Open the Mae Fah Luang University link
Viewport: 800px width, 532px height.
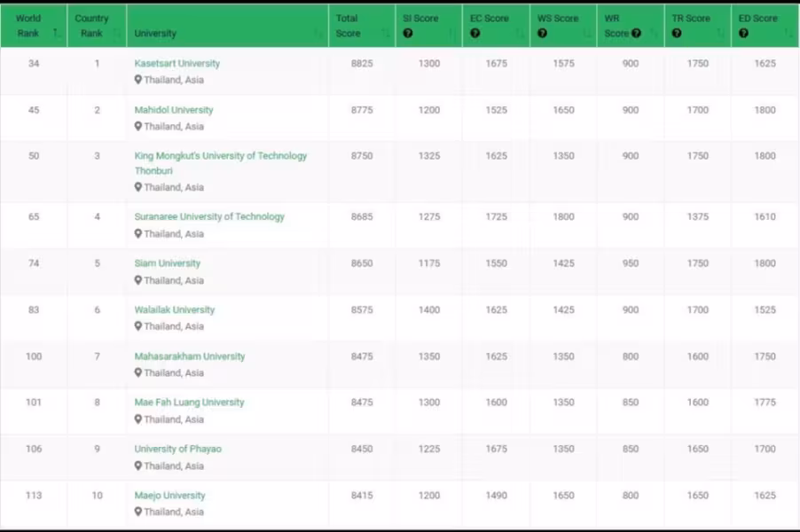[189, 402]
